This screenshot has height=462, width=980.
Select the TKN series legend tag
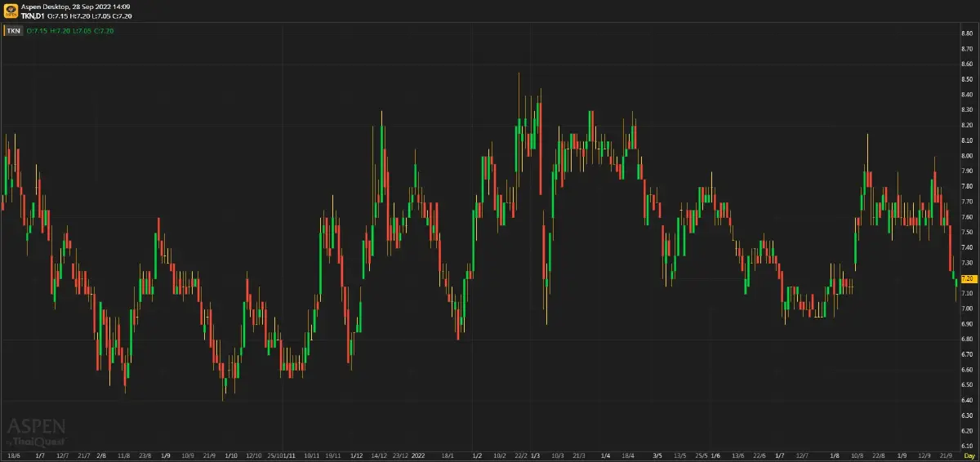tap(14, 31)
